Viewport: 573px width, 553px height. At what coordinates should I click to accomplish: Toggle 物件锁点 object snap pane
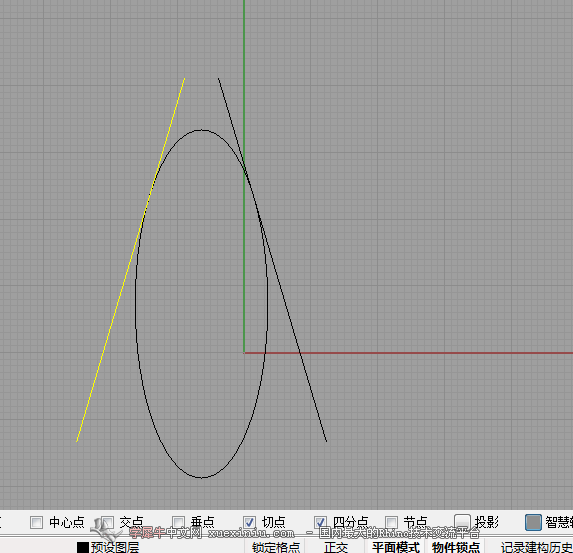pos(456,548)
